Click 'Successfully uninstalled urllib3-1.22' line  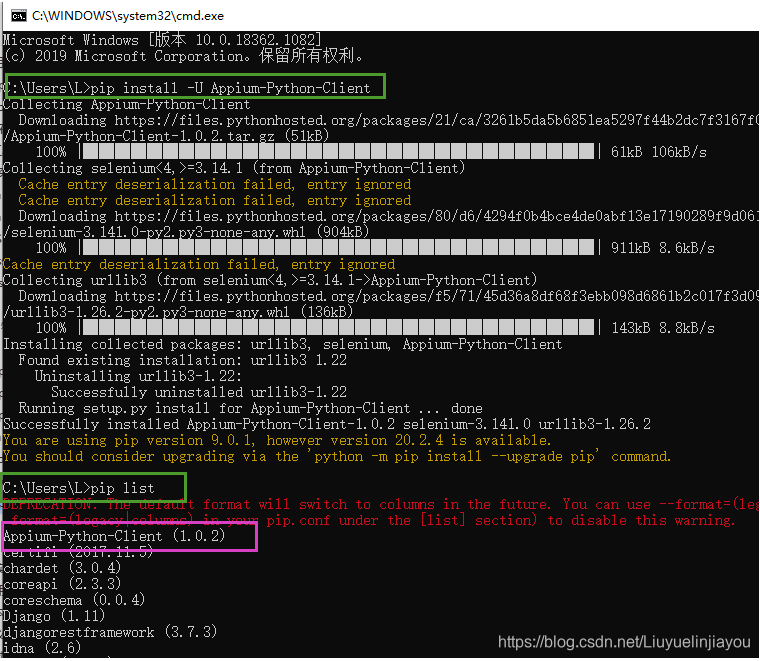tap(199, 392)
